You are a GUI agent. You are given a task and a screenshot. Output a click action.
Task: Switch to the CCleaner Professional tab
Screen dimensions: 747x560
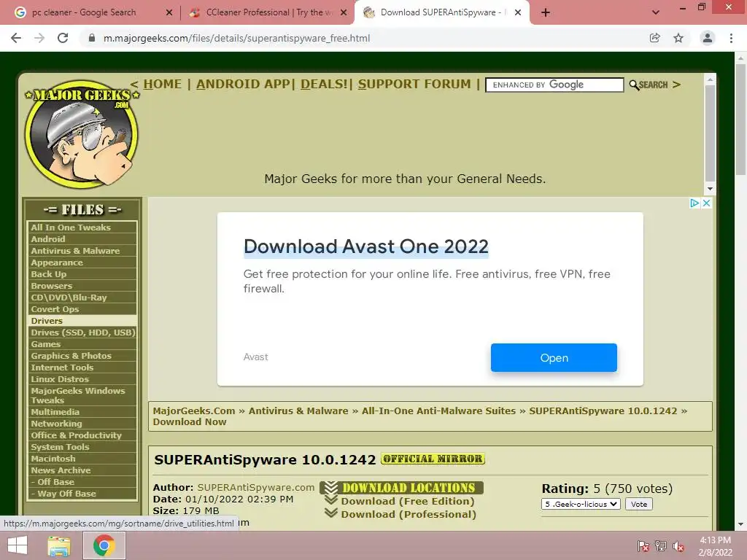(267, 12)
